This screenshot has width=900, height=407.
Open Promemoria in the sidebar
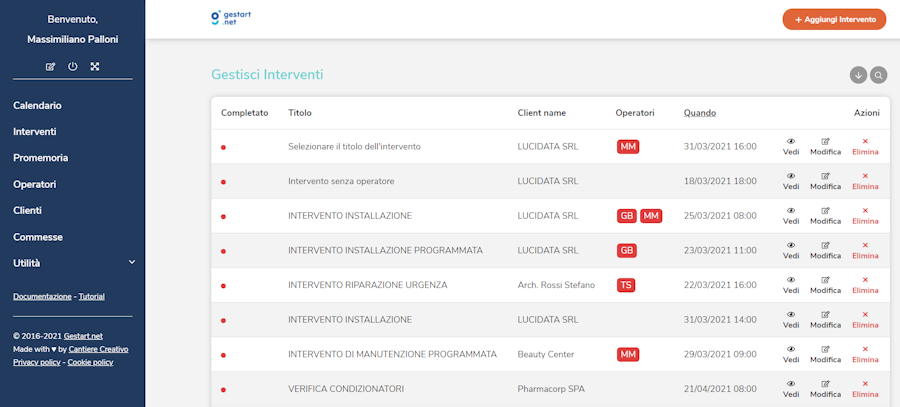coord(41,158)
